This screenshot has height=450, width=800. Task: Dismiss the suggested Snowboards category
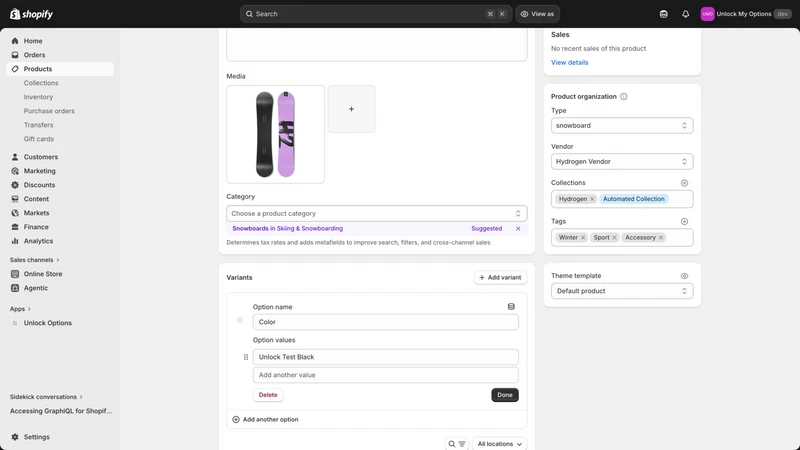518,229
